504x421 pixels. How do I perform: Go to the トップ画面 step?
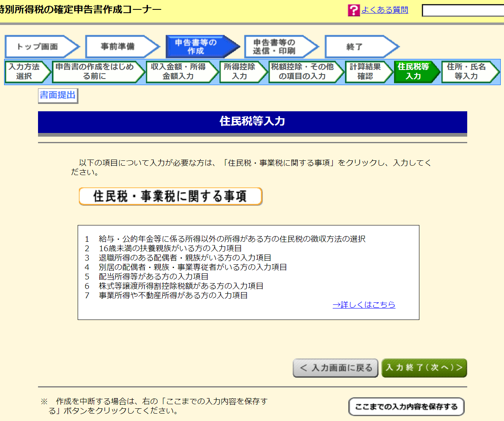[42, 47]
